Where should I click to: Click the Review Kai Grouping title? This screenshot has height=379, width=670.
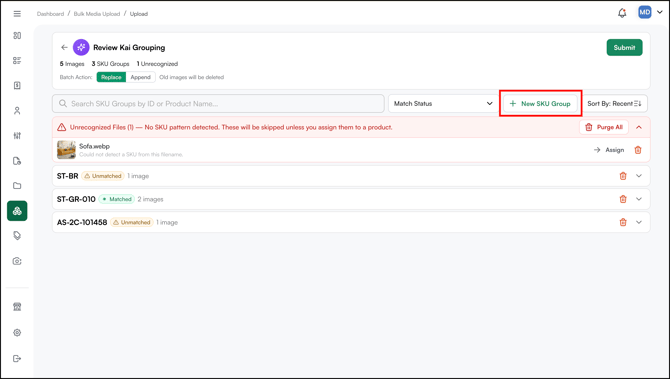click(x=129, y=47)
